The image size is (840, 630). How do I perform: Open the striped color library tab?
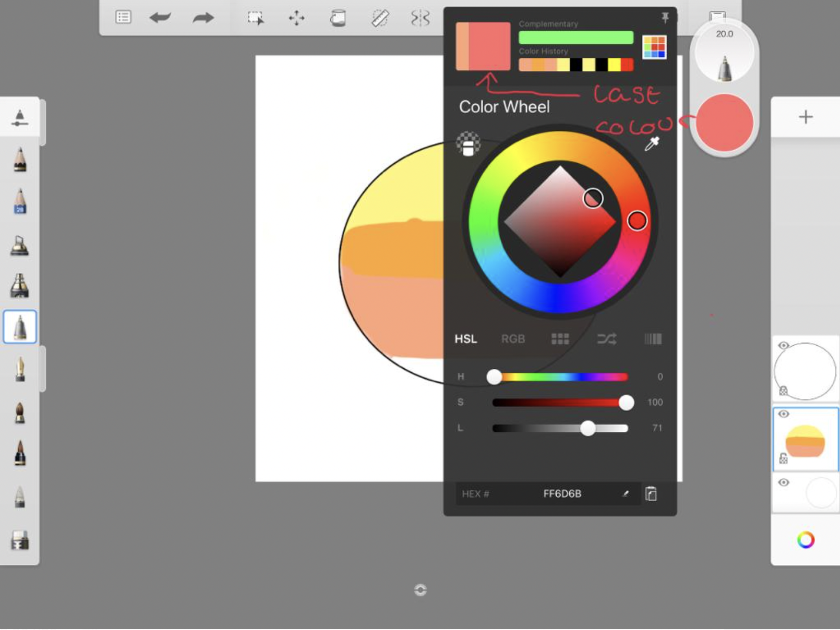point(653,339)
